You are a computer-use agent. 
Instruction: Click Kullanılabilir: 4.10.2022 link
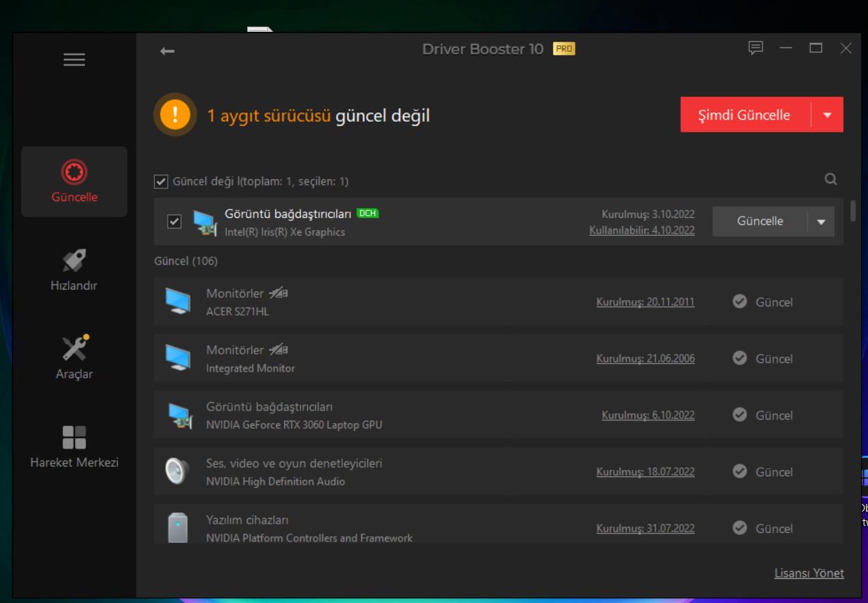641,230
